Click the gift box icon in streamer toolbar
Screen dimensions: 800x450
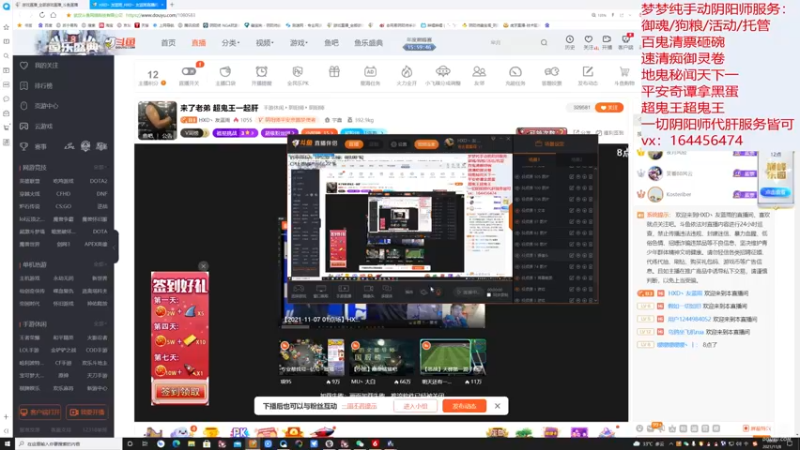pos(334,72)
